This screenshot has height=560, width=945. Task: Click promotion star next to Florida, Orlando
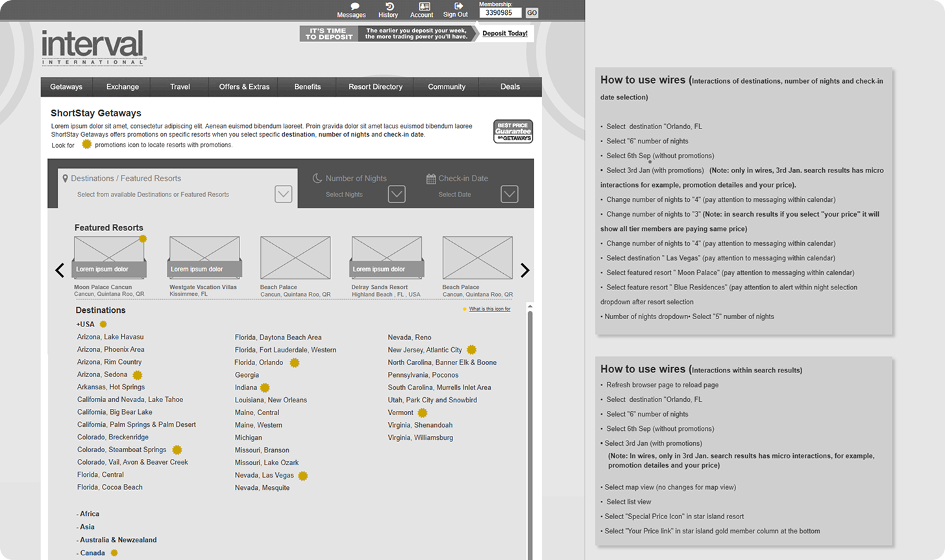pyautogui.click(x=294, y=363)
